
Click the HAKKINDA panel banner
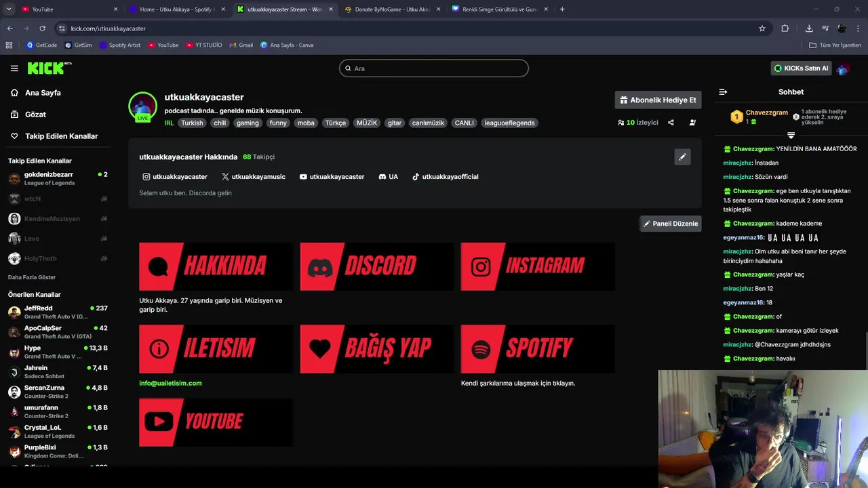[x=216, y=266]
